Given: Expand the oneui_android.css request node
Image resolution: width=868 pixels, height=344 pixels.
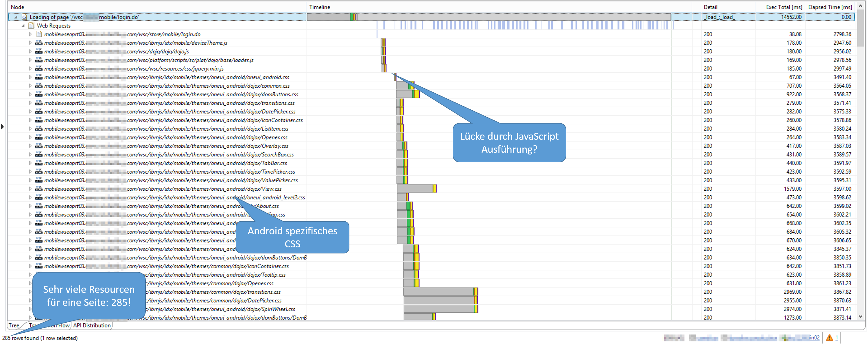Looking at the screenshot, I should click(x=30, y=77).
